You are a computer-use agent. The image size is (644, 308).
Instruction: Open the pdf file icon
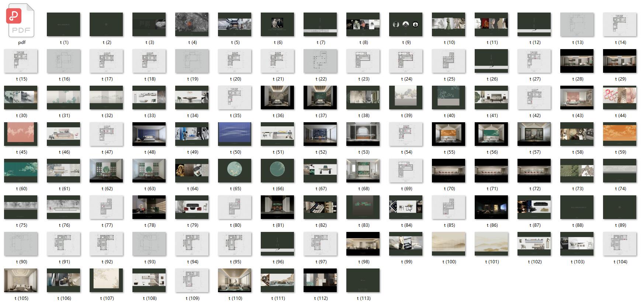pyautogui.click(x=21, y=22)
